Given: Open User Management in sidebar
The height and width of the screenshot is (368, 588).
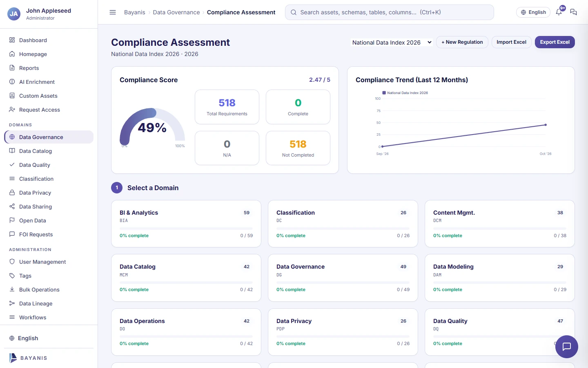Looking at the screenshot, I should pos(49,262).
